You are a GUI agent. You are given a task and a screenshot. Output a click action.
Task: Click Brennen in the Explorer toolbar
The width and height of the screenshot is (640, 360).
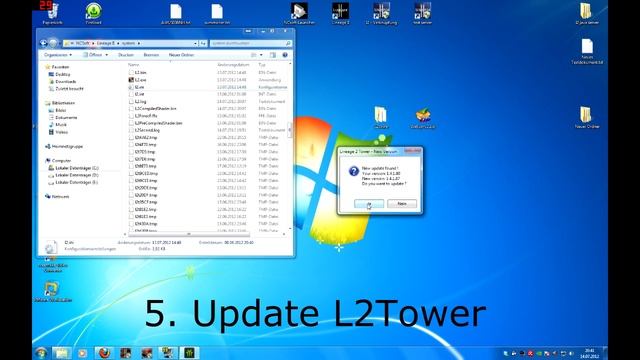pos(151,55)
